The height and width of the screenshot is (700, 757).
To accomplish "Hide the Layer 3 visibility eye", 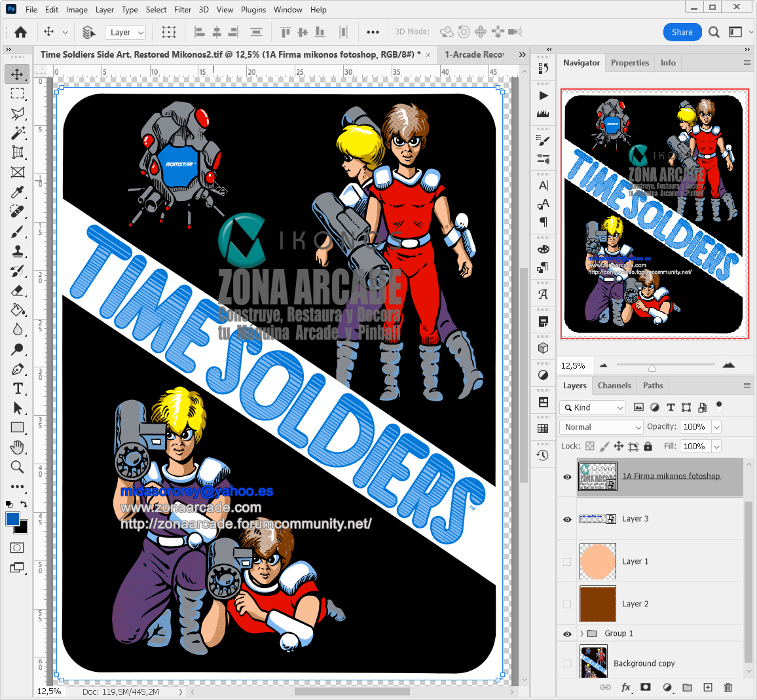I will [x=567, y=519].
